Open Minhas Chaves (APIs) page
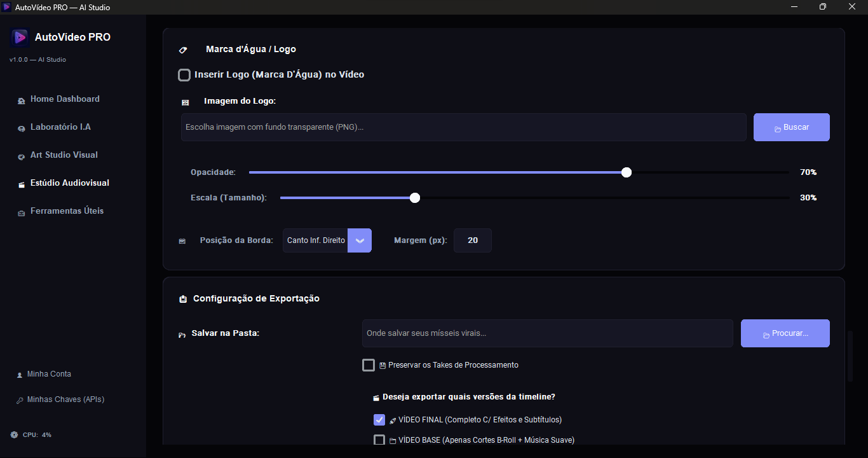 click(x=65, y=399)
